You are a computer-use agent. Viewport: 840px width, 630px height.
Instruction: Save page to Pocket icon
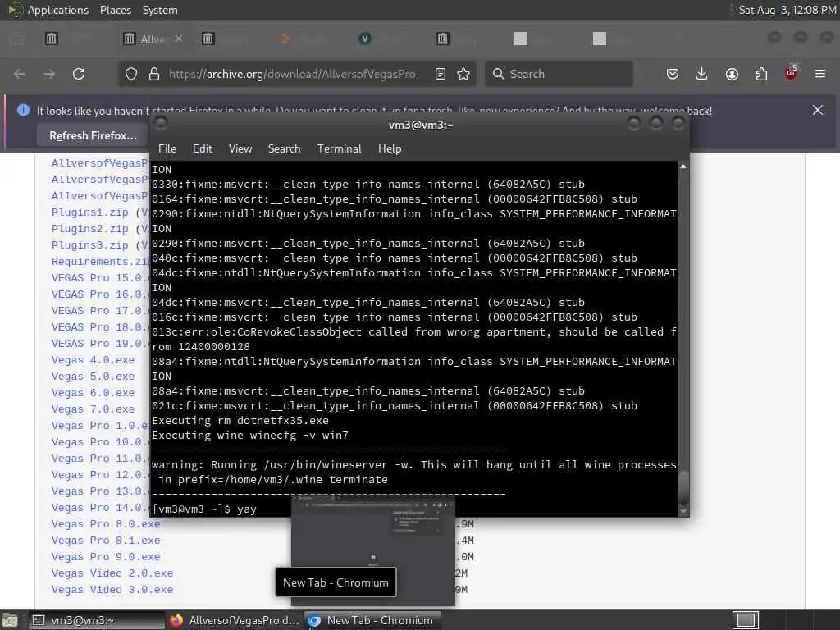[673, 74]
